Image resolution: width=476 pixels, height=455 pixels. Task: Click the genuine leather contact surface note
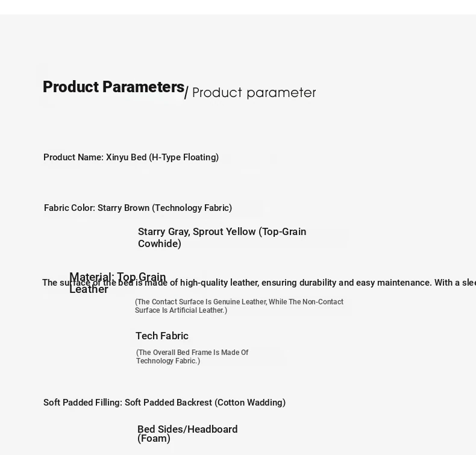pyautogui.click(x=239, y=306)
